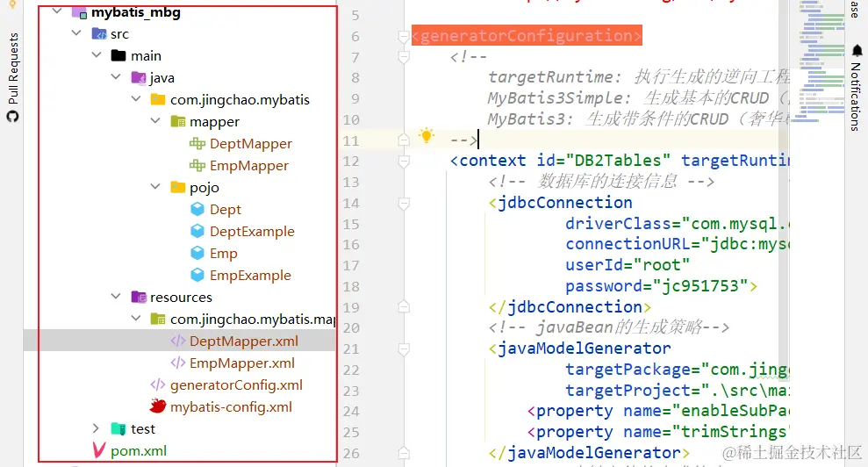
Task: Click line number 18 in gutter
Action: (x=351, y=286)
